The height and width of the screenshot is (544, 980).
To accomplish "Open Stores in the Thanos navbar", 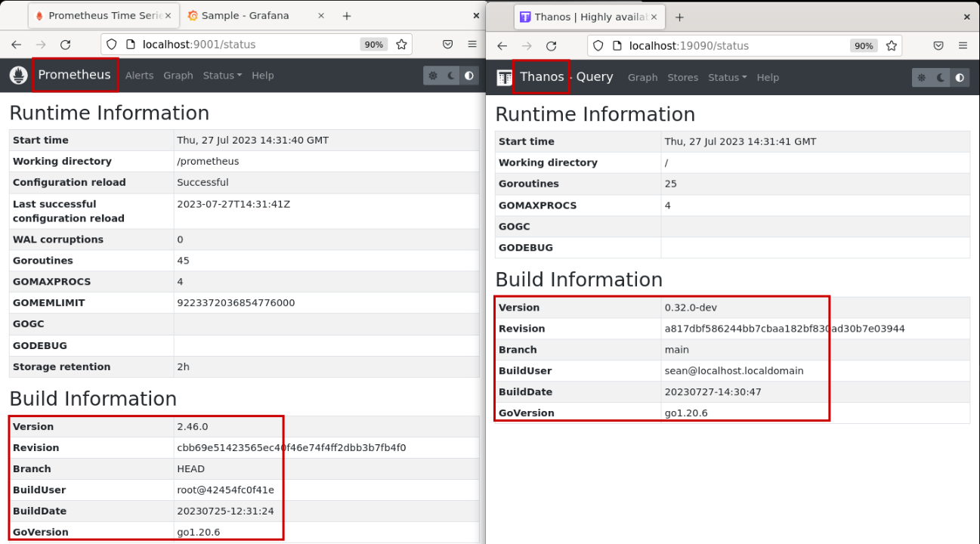I will click(x=683, y=78).
